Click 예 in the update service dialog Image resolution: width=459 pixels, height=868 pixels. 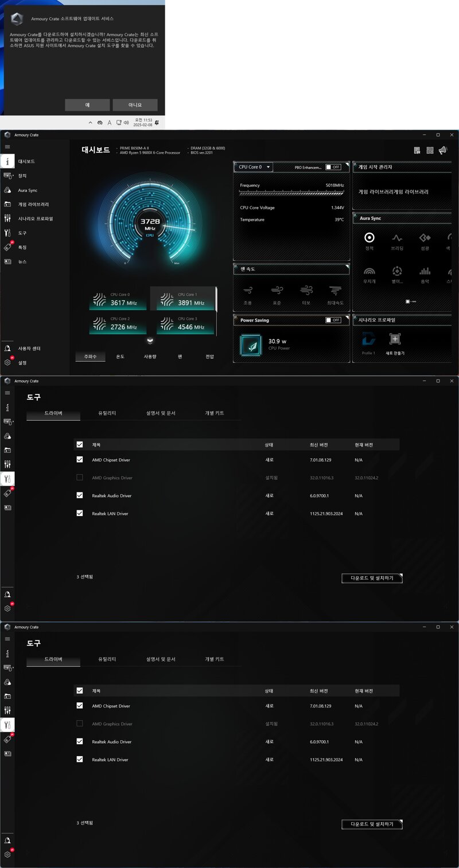[87, 105]
